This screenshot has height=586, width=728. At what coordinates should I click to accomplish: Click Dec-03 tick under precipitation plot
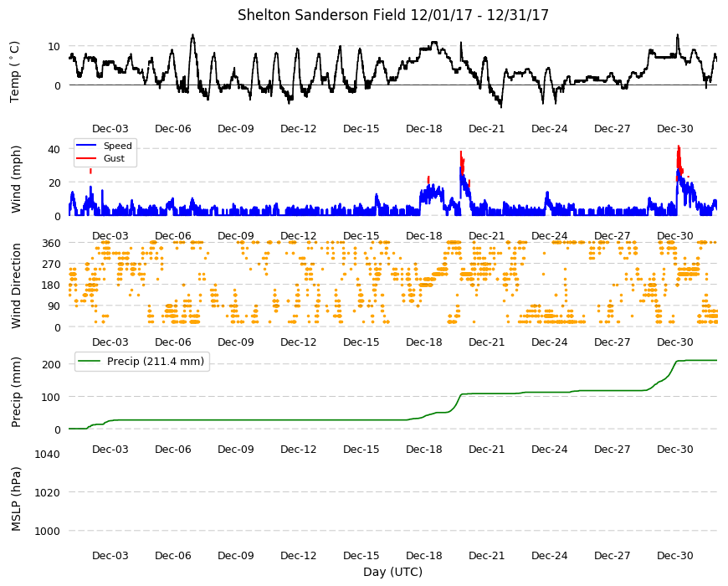coord(110,449)
